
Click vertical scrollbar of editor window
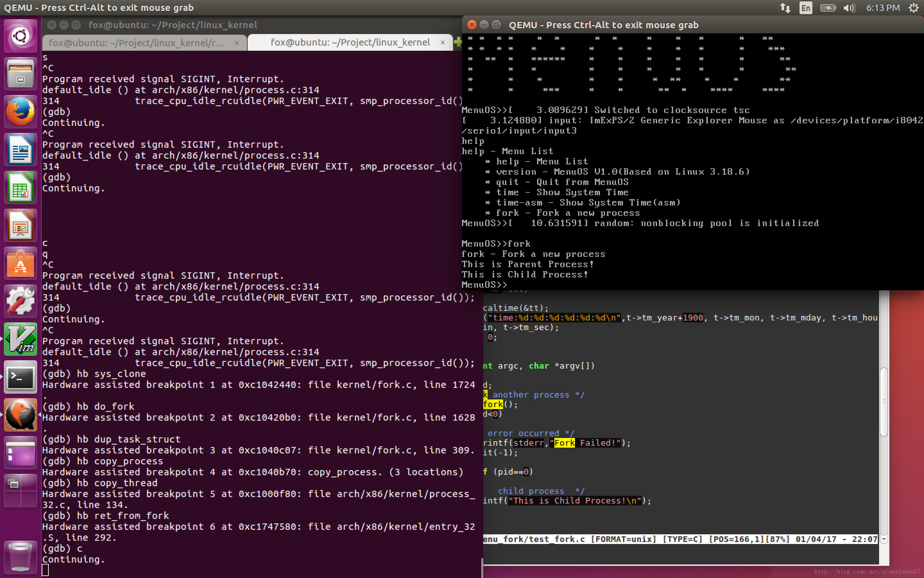point(884,401)
